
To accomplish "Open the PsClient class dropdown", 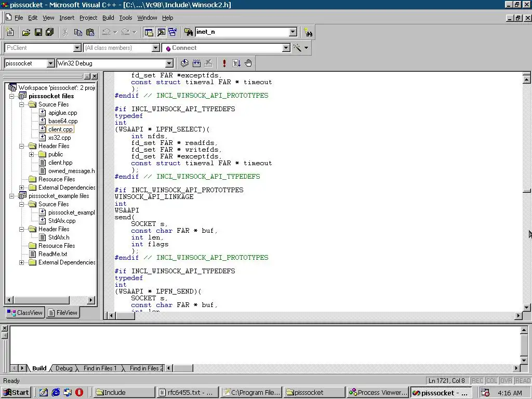I will click(77, 48).
